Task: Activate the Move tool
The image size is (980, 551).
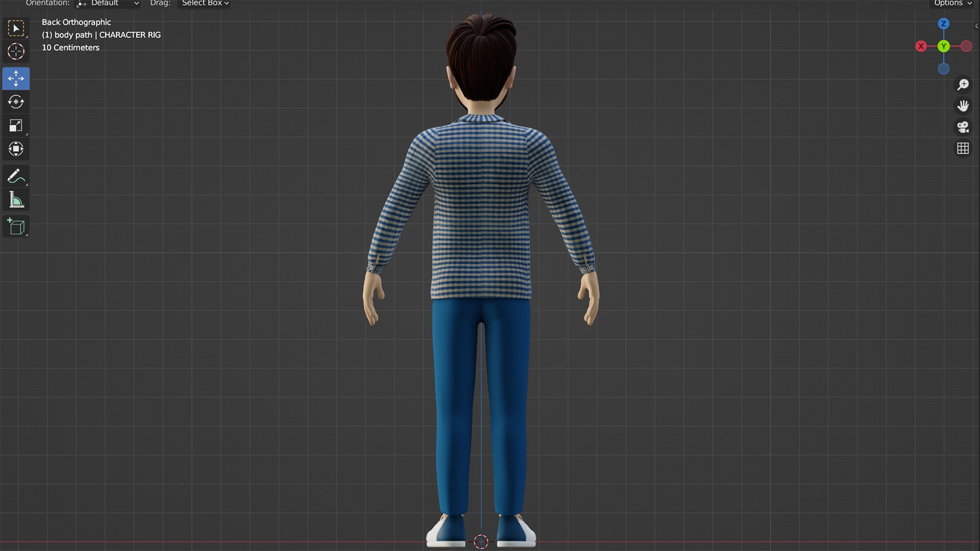Action: click(16, 79)
